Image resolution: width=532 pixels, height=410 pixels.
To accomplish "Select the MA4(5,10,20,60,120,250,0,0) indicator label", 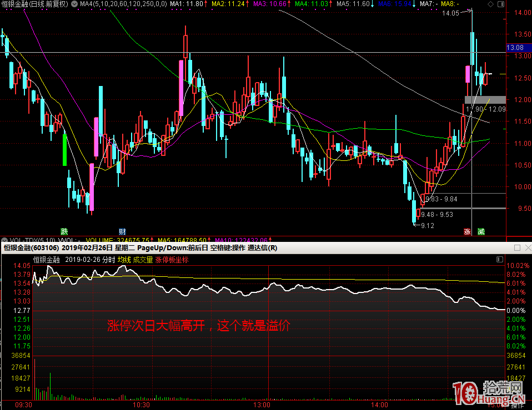I will (123, 4).
